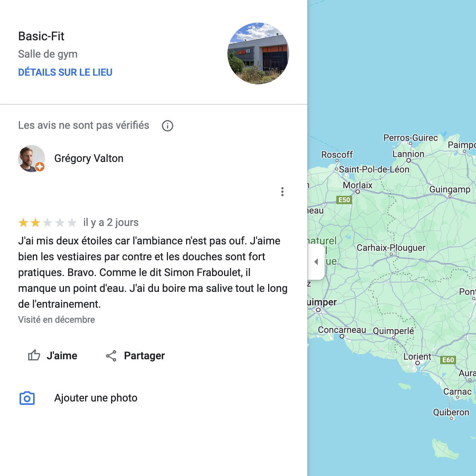Click Quimperlé town label on map

(393, 331)
